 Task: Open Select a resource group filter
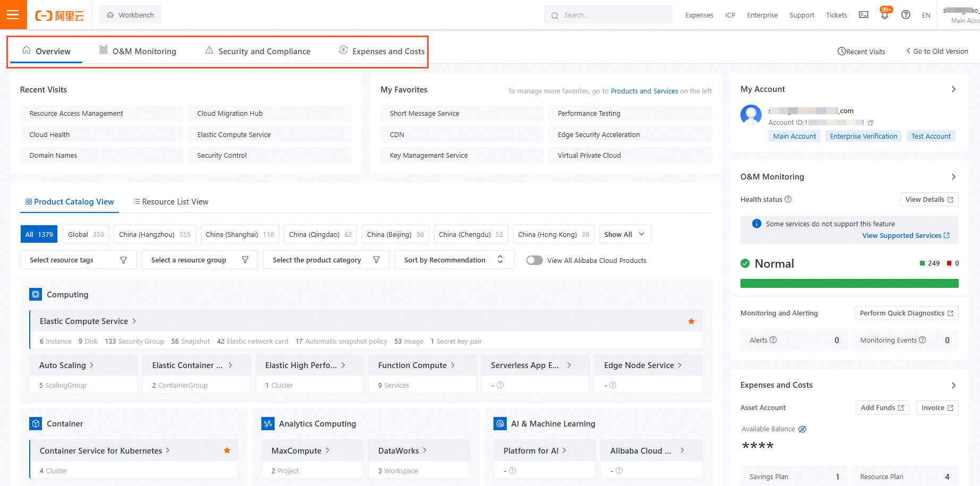tap(199, 260)
